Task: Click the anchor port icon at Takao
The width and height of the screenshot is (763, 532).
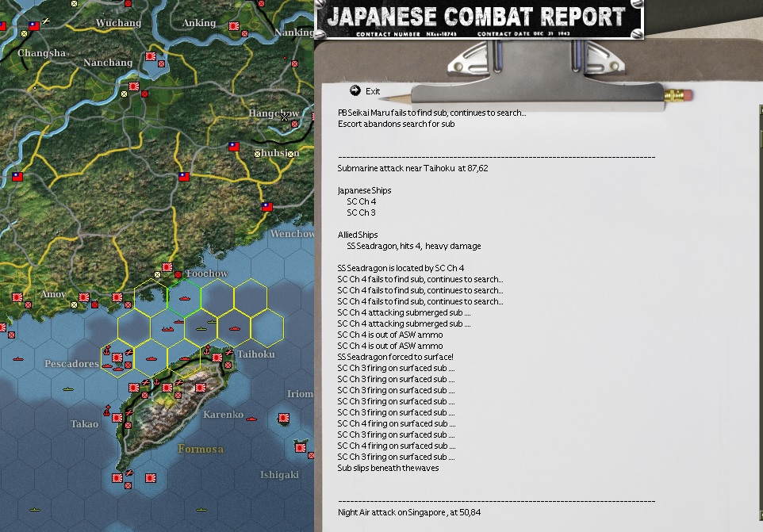Action: pos(107,411)
